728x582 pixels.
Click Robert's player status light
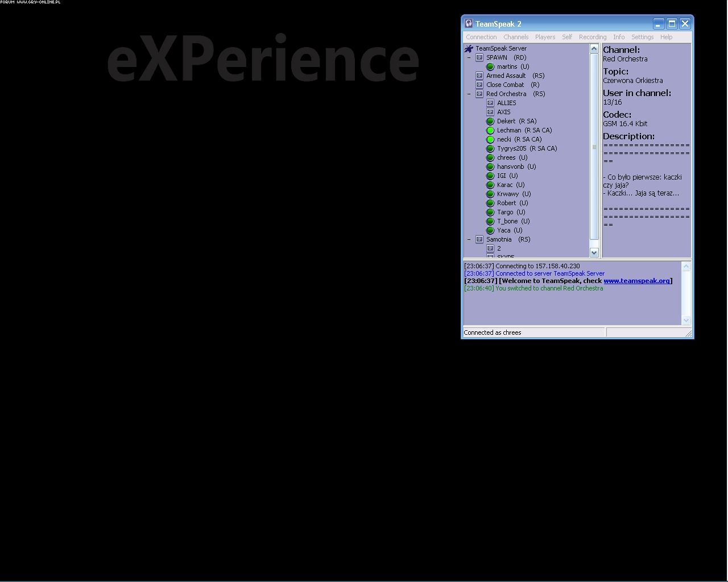[490, 203]
